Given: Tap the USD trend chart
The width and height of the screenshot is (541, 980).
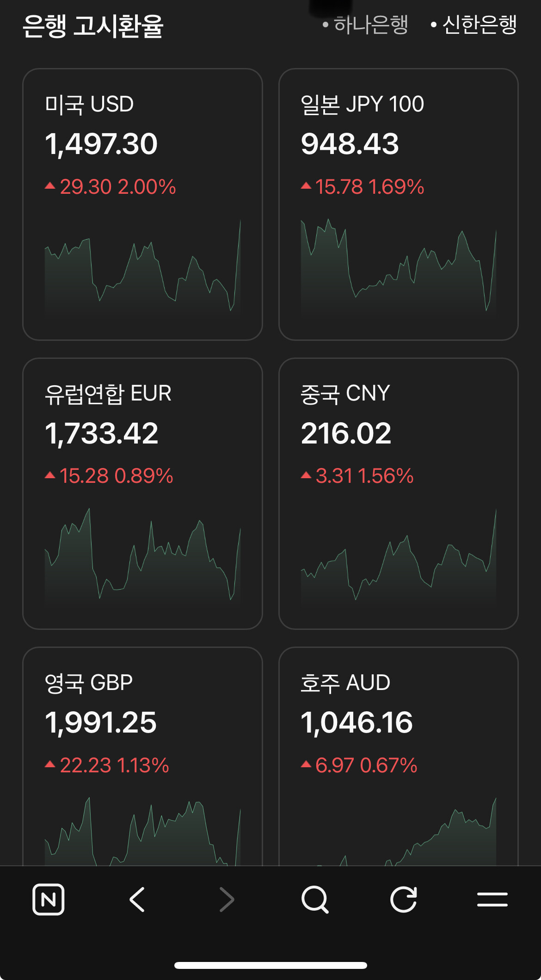Looking at the screenshot, I should (x=142, y=268).
